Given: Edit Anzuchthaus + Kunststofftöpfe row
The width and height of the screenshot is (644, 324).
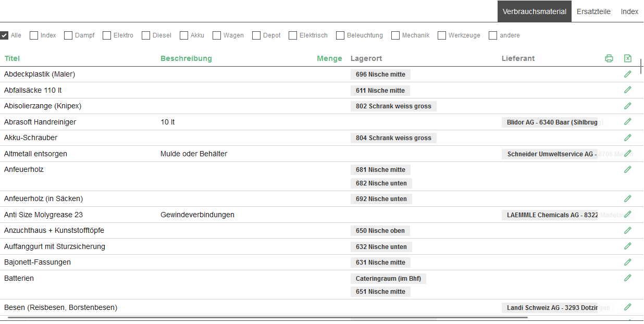Looking at the screenshot, I should pos(627,230).
